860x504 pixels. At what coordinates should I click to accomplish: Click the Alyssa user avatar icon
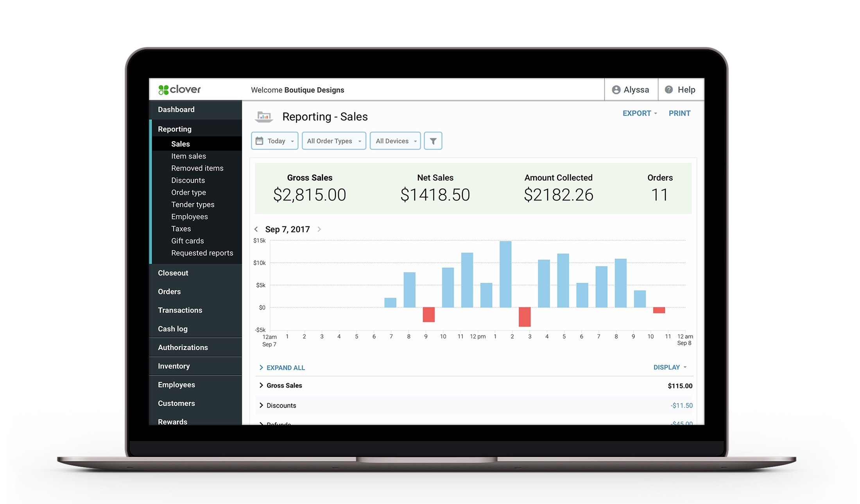616,90
